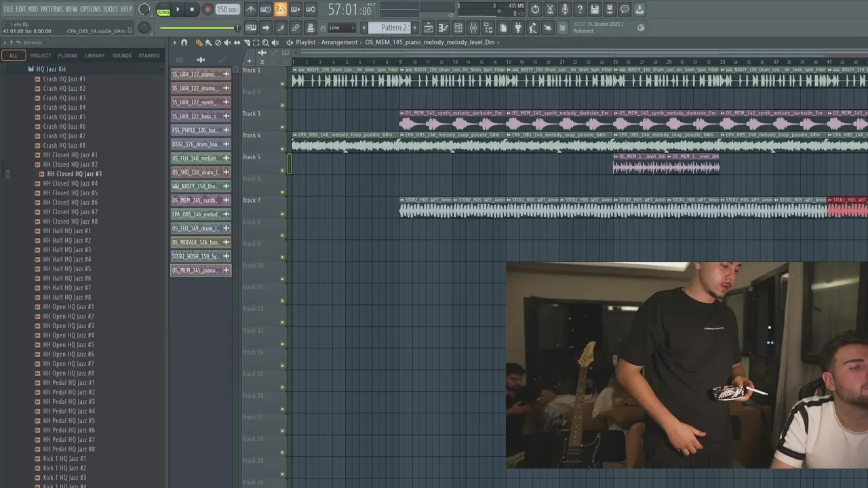
Task: Click the project files icon
Action: point(503,28)
